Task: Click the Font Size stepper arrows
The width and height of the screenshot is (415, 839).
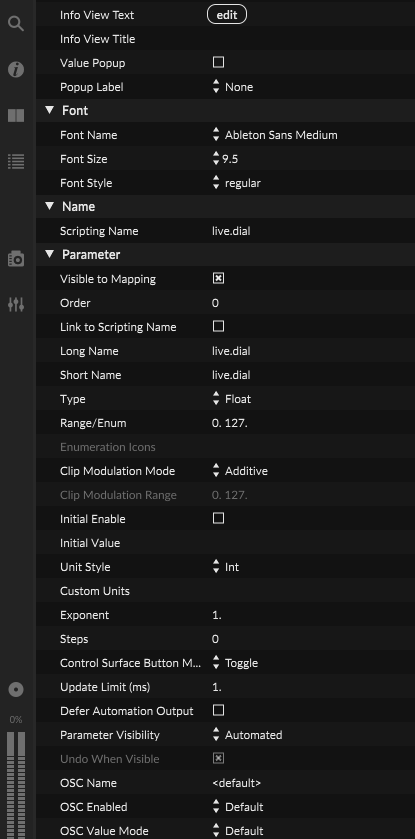Action: click(216, 158)
